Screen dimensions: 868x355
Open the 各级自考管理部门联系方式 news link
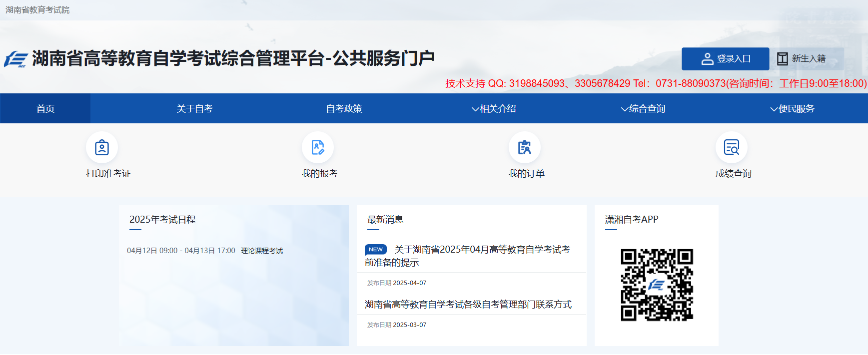[468, 305]
